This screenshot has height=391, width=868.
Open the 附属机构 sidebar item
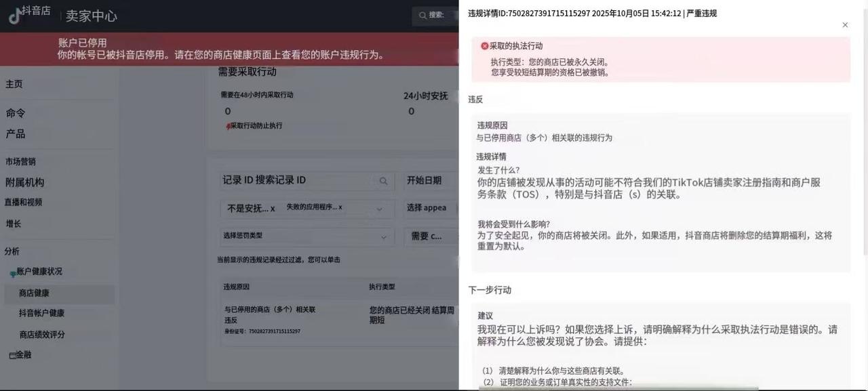[x=25, y=182]
